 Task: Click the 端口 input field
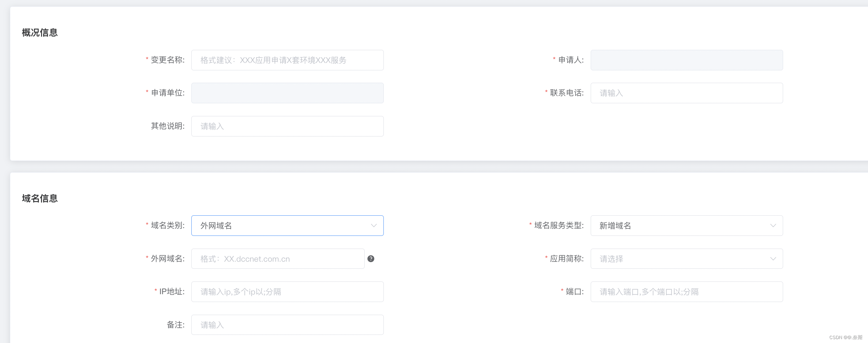click(686, 291)
